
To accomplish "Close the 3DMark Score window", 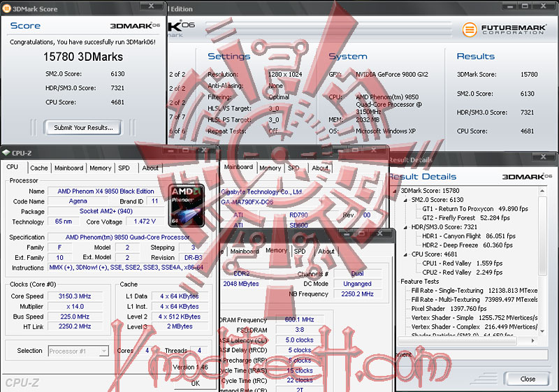I will pyautogui.click(x=151, y=6).
